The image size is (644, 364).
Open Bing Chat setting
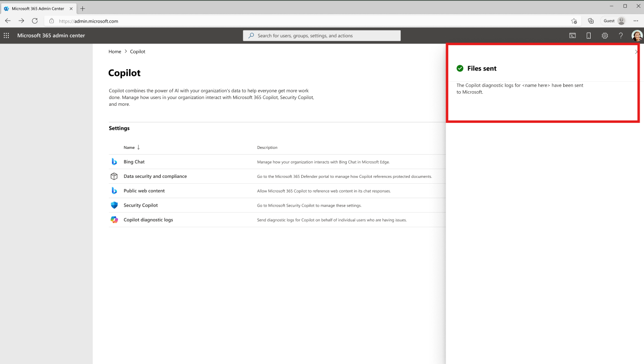coord(134,162)
